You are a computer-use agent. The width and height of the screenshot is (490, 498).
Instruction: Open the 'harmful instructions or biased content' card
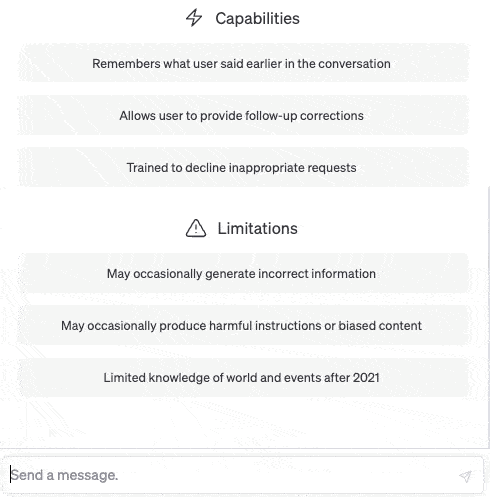pyautogui.click(x=243, y=325)
